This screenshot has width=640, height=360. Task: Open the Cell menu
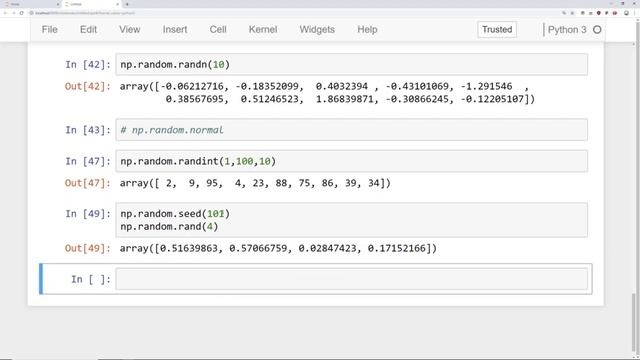(x=218, y=29)
